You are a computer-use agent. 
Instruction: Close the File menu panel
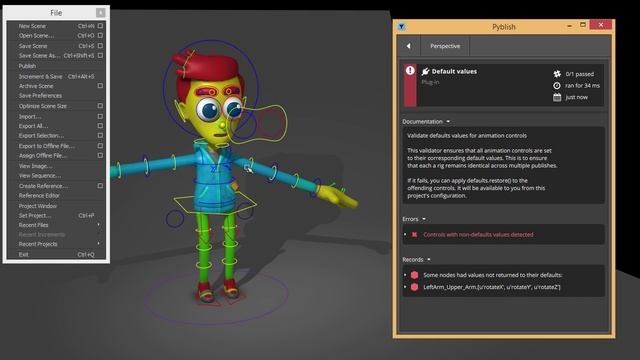click(100, 13)
